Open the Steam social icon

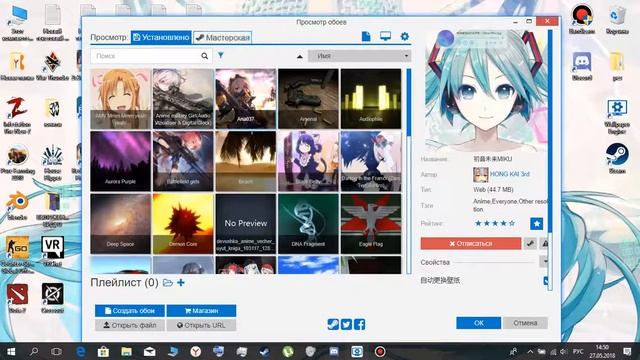(333, 324)
